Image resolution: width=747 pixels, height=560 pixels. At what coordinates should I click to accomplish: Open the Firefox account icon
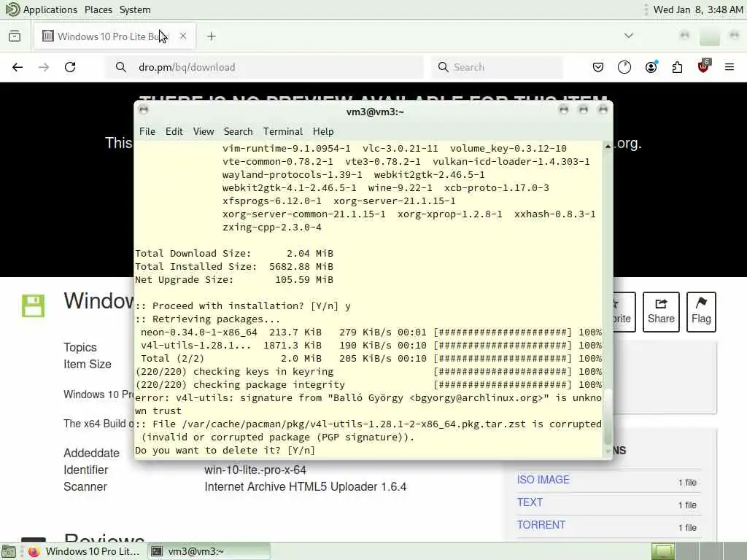click(651, 67)
